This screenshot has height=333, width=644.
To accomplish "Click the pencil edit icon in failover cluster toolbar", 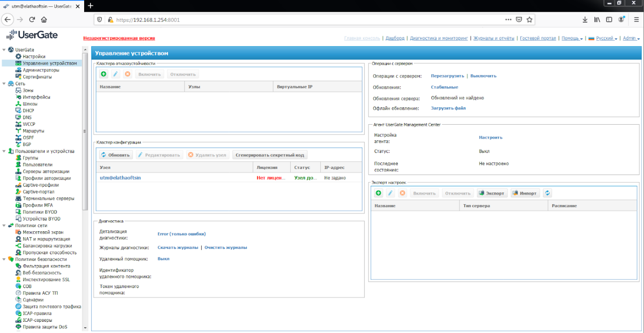I will (116, 74).
